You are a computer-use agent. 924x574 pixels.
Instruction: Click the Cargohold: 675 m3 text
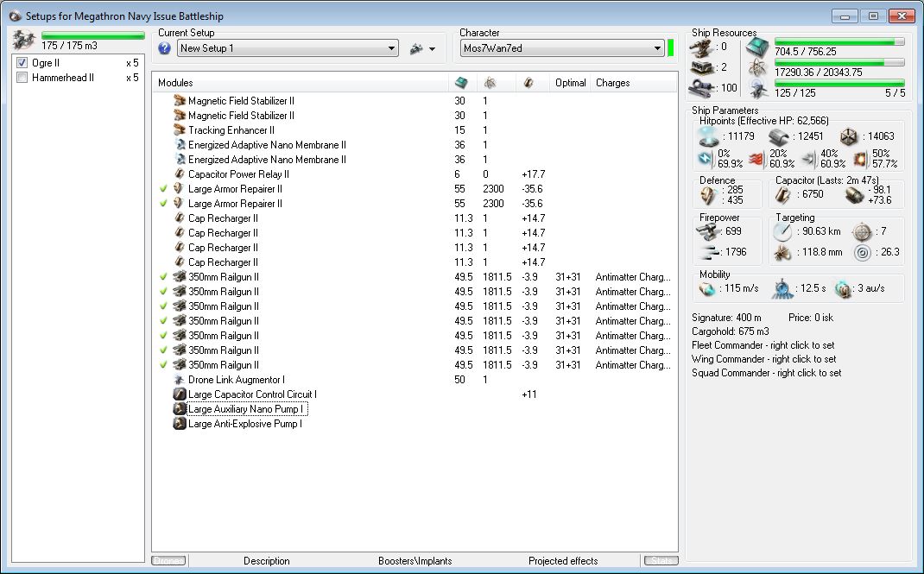pos(730,331)
